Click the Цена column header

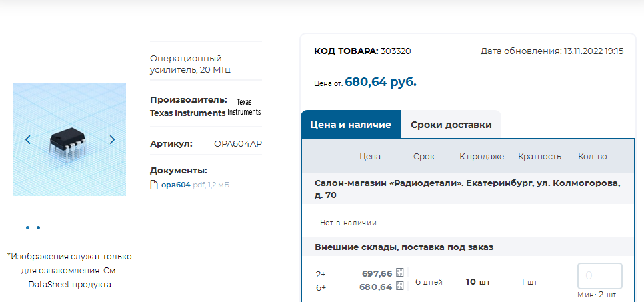point(369,157)
